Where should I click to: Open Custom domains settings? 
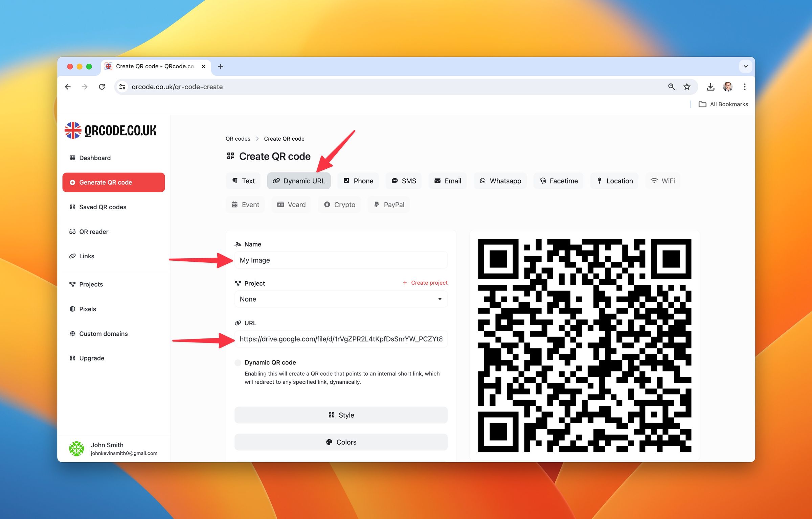pyautogui.click(x=103, y=333)
